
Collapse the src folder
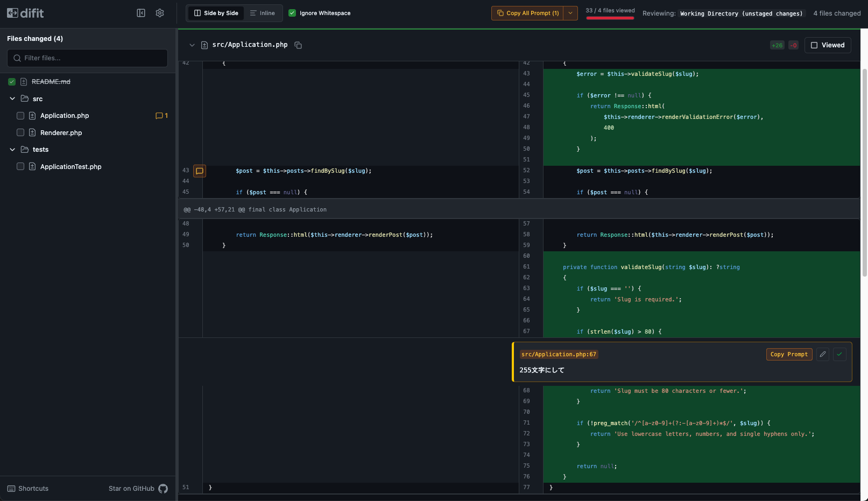point(12,99)
